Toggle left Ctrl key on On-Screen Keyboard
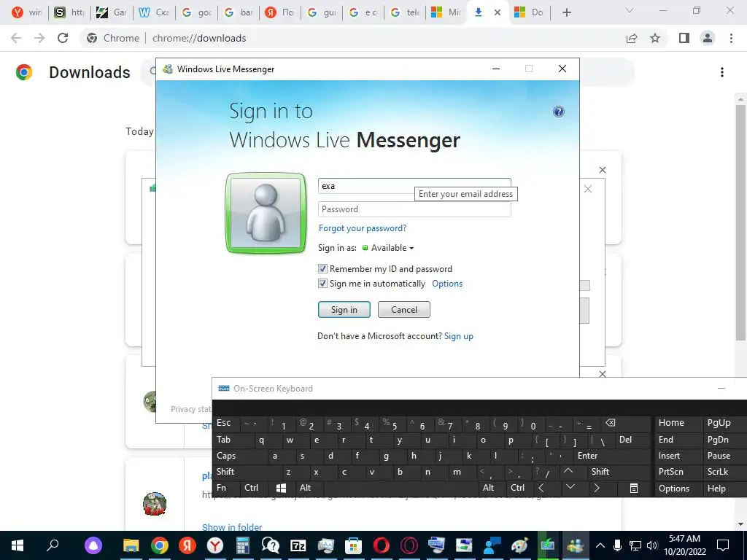The image size is (747, 560). pos(252,488)
